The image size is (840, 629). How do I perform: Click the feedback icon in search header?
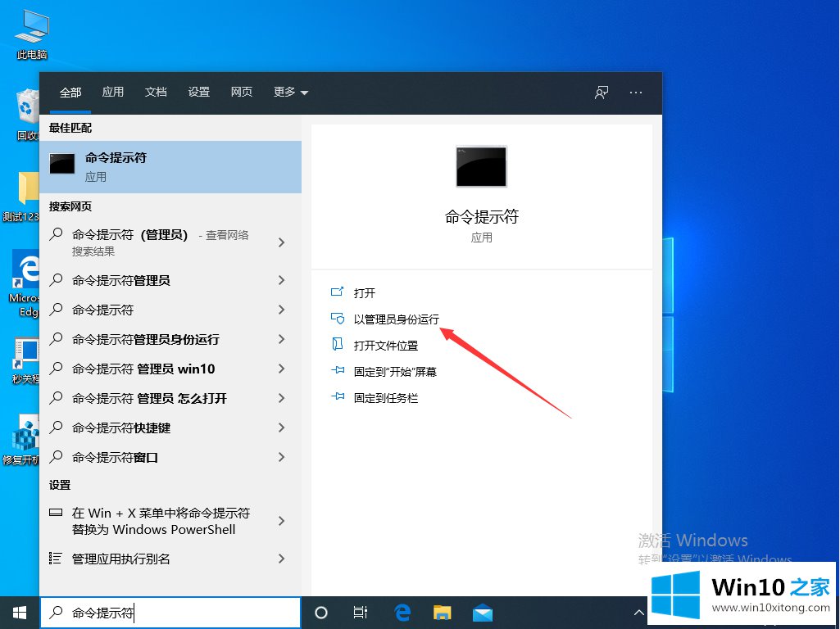pyautogui.click(x=602, y=93)
